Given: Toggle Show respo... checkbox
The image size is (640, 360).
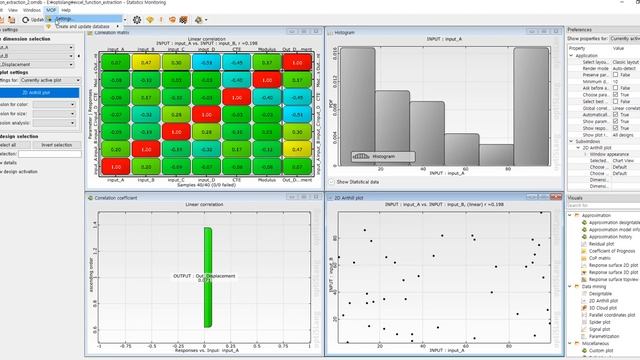Looking at the screenshot, I should (616, 128).
